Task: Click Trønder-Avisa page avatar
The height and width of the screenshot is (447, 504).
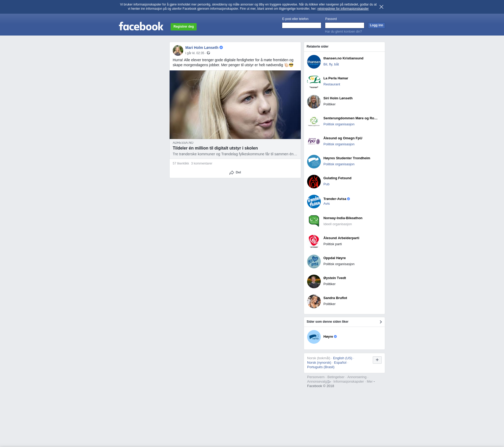Action: click(x=314, y=202)
